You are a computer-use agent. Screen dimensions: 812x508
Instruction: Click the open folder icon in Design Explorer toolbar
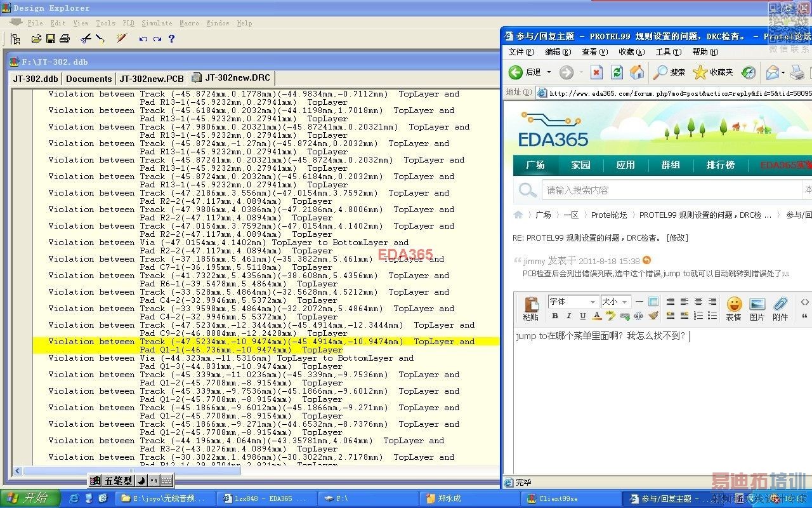coord(36,39)
